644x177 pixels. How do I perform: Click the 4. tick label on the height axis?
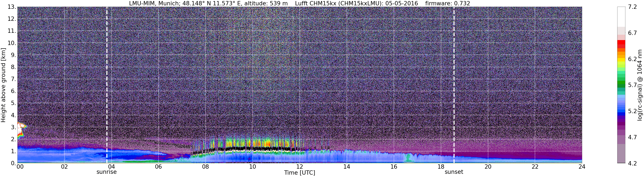coord(13,115)
